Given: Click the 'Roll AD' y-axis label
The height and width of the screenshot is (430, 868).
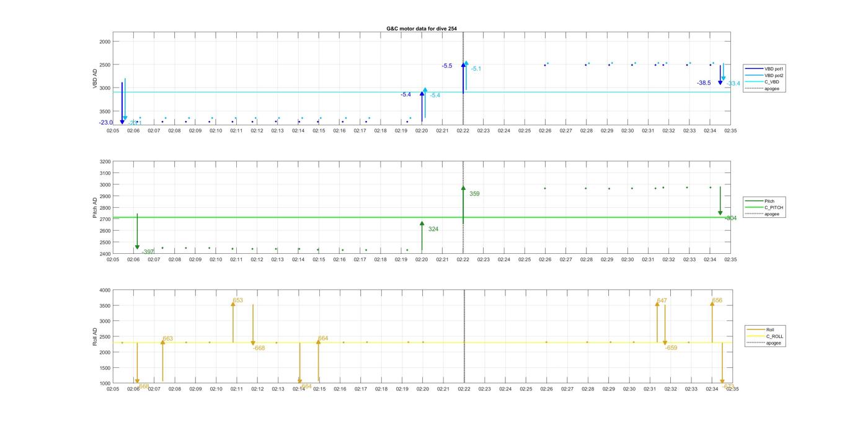Looking at the screenshot, I should pyautogui.click(x=95, y=336).
